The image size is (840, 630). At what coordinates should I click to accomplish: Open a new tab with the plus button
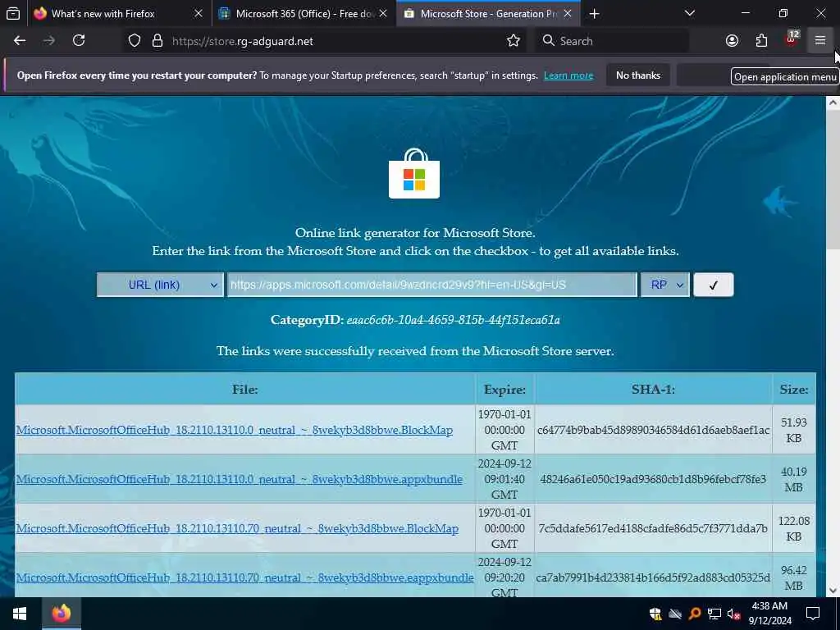(594, 14)
